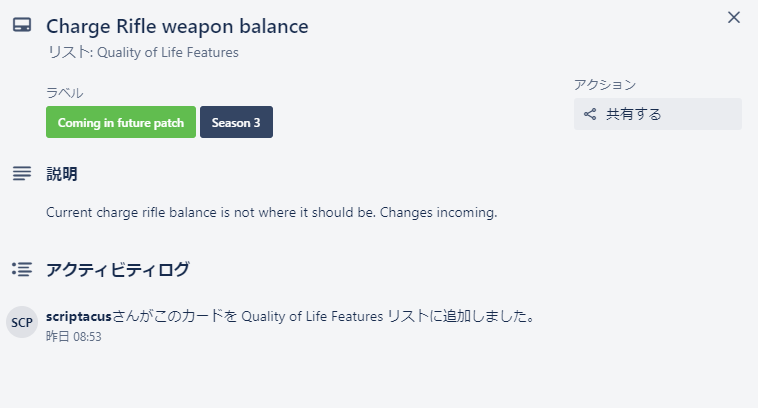Click the description text about charge rifle

coord(272,213)
